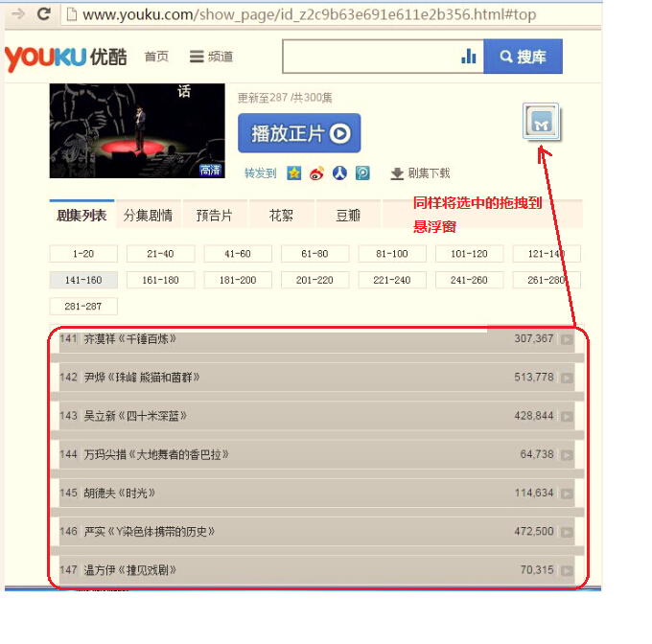Open episode 141 齐漠祥《千锤百炼》
The image size is (652, 644).
click(130, 339)
